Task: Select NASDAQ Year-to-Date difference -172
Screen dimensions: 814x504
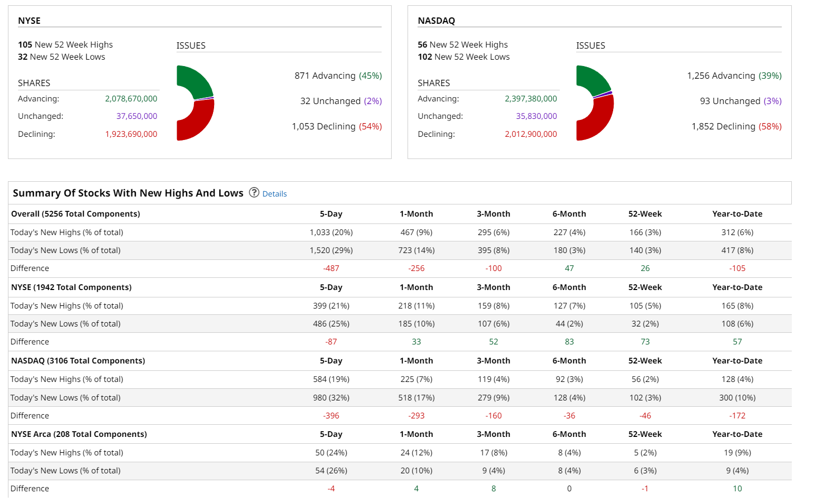Action: [x=737, y=416]
